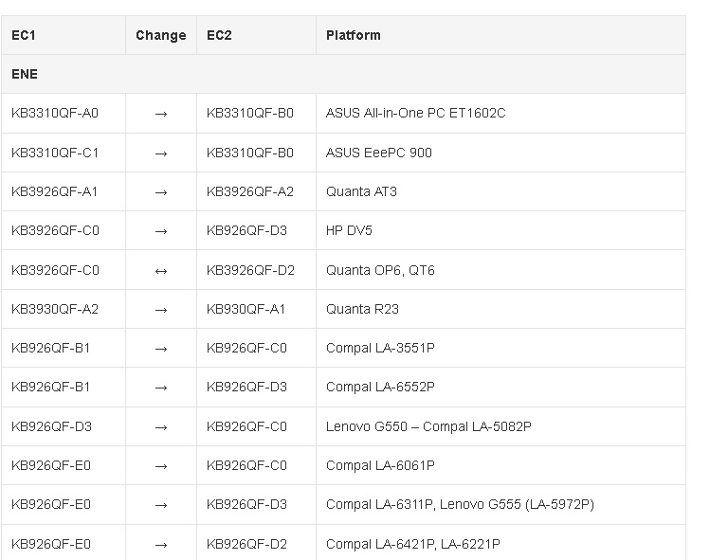
Task: Click the arrow in the Quanta R23 row
Action: click(x=161, y=310)
